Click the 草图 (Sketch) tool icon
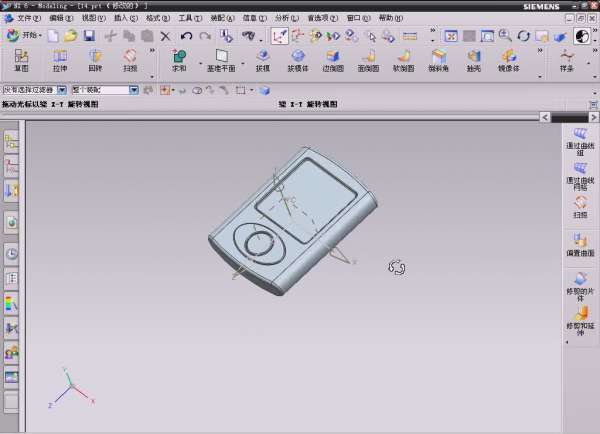Screen dimensions: 600x434 pos(21,60)
